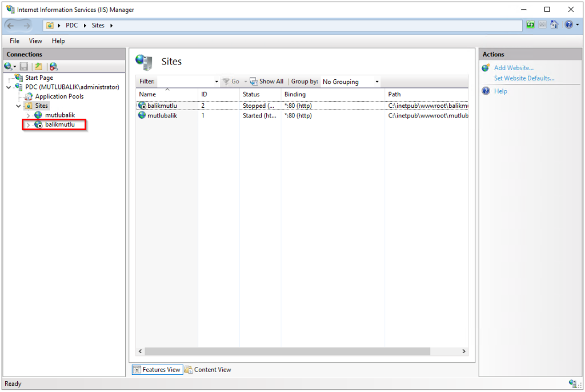Click PDC in the address breadcrumb

coord(71,25)
